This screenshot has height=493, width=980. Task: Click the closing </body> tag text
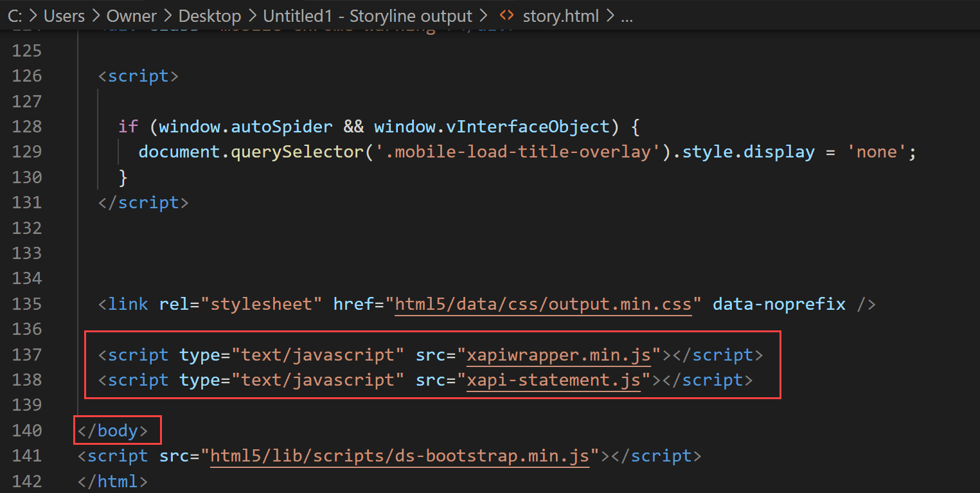coord(113,431)
